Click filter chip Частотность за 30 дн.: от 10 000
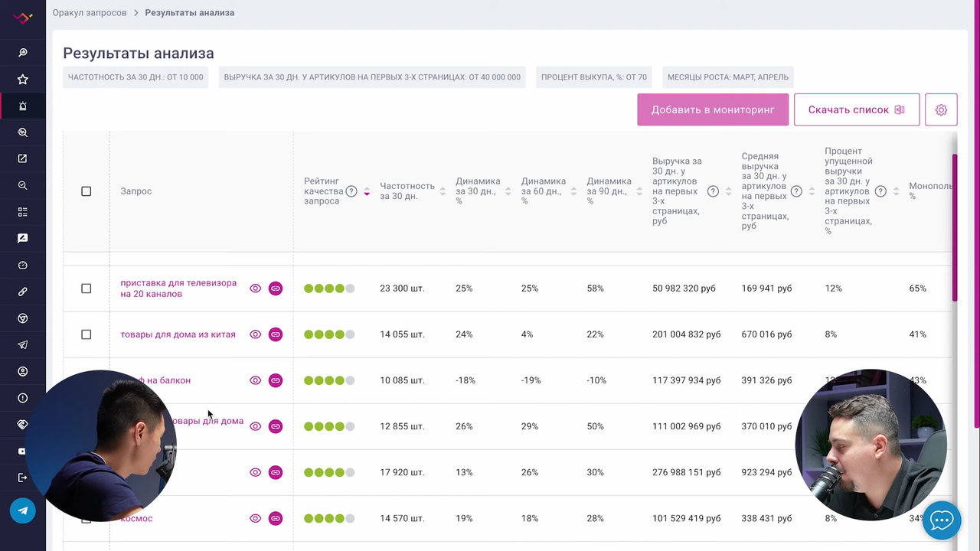This screenshot has width=980, height=551. tap(136, 77)
